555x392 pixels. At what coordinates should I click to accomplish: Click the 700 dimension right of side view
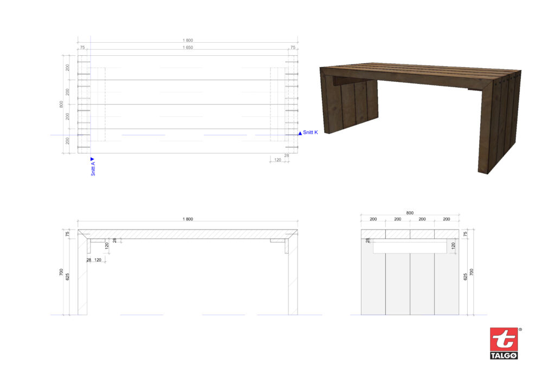coord(472,272)
